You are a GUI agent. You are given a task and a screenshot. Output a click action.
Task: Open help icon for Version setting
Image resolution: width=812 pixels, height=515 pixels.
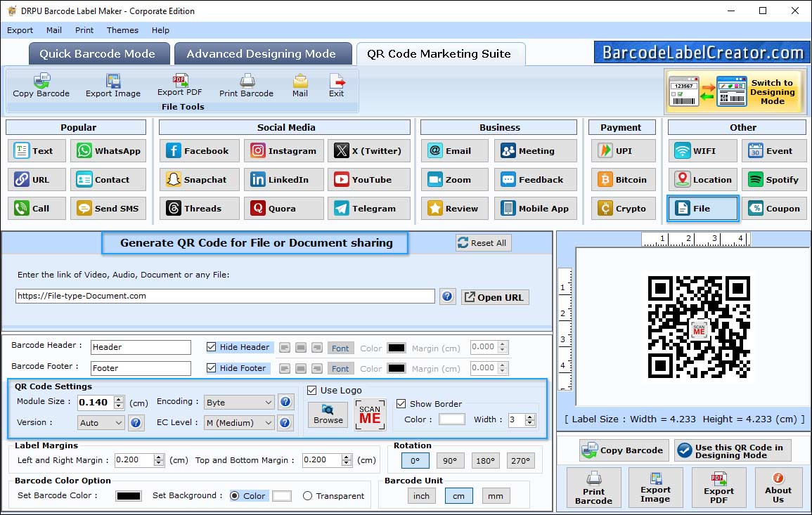(136, 423)
